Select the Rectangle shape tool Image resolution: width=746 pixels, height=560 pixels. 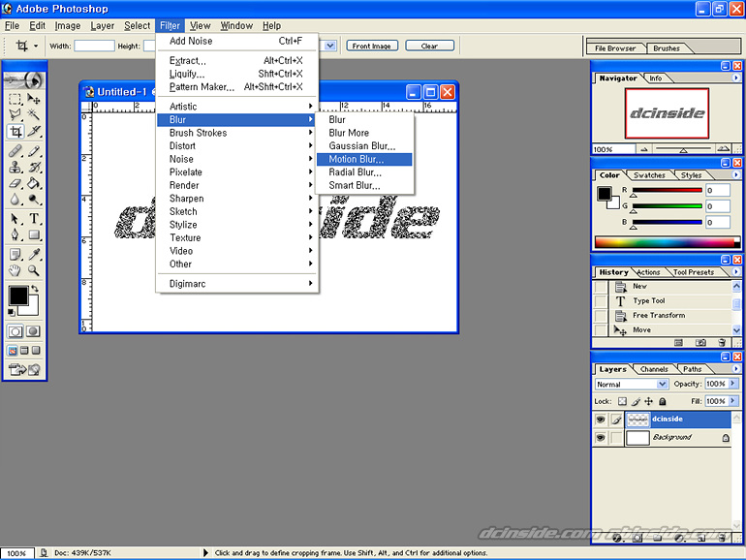coord(33,234)
